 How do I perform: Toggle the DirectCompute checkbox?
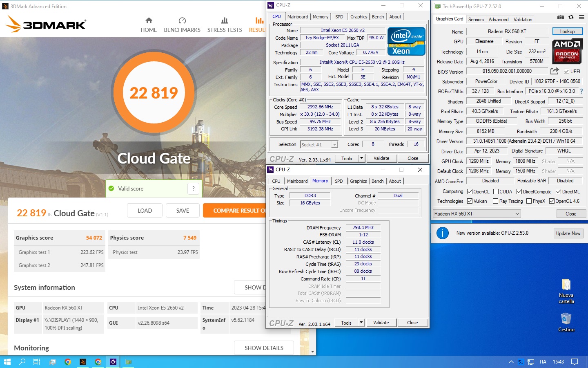519,192
